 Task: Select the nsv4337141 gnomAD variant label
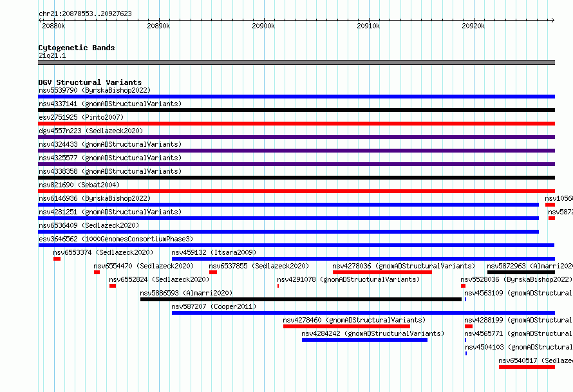coord(110,104)
